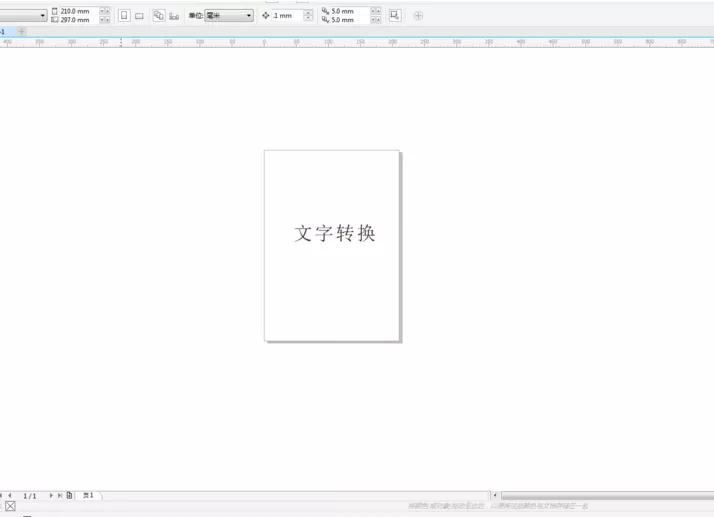This screenshot has height=517, width=714.
Task: Apply layout to current page icon
Action: click(x=174, y=16)
